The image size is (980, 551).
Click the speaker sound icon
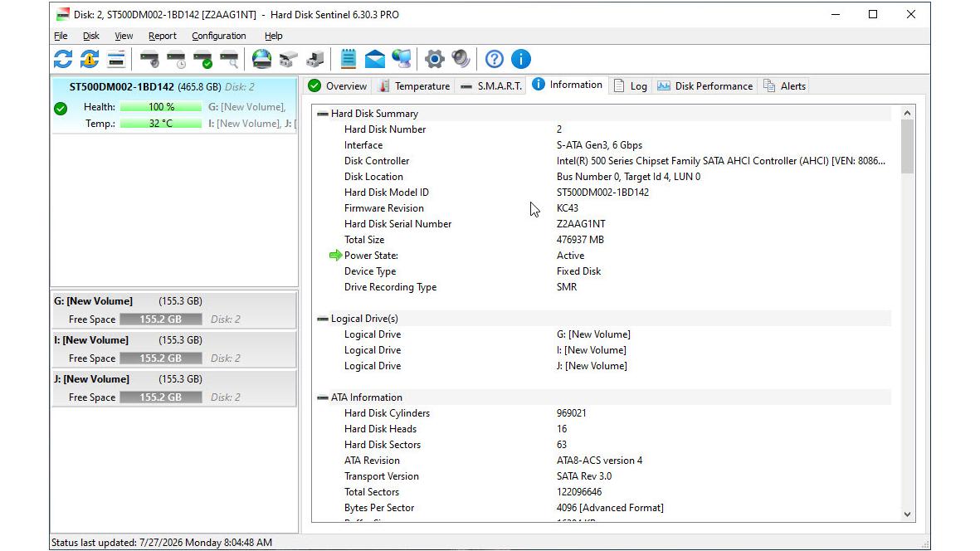[461, 60]
